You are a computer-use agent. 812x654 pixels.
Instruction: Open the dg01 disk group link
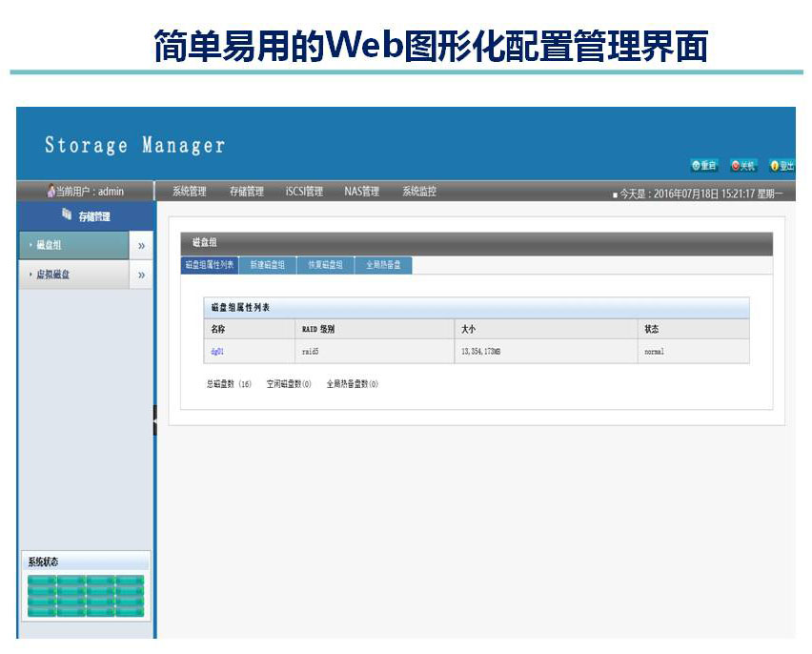[x=217, y=352]
